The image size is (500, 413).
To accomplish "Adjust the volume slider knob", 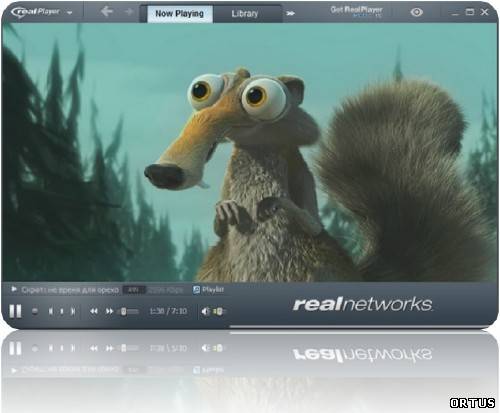I will click(x=219, y=311).
